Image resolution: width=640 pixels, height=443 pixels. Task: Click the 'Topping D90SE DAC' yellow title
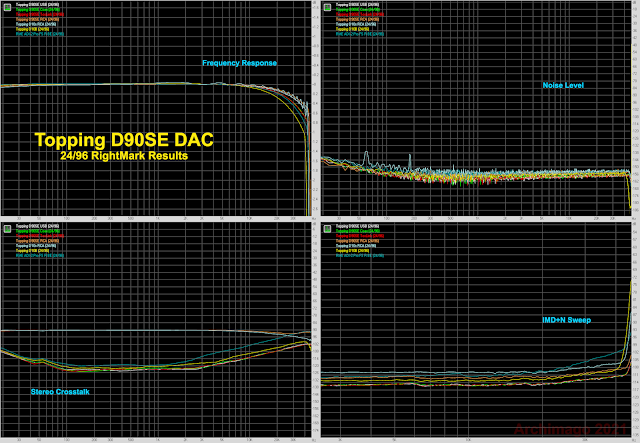pyautogui.click(x=124, y=140)
